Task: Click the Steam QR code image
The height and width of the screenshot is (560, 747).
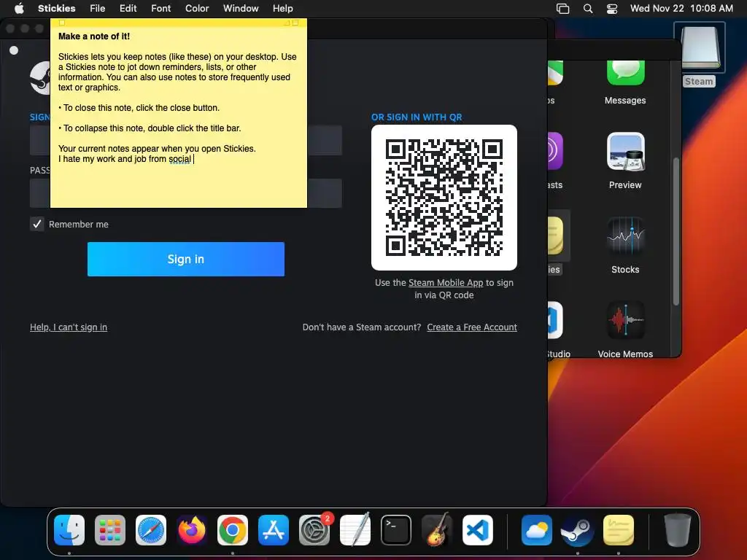Action: [444, 197]
